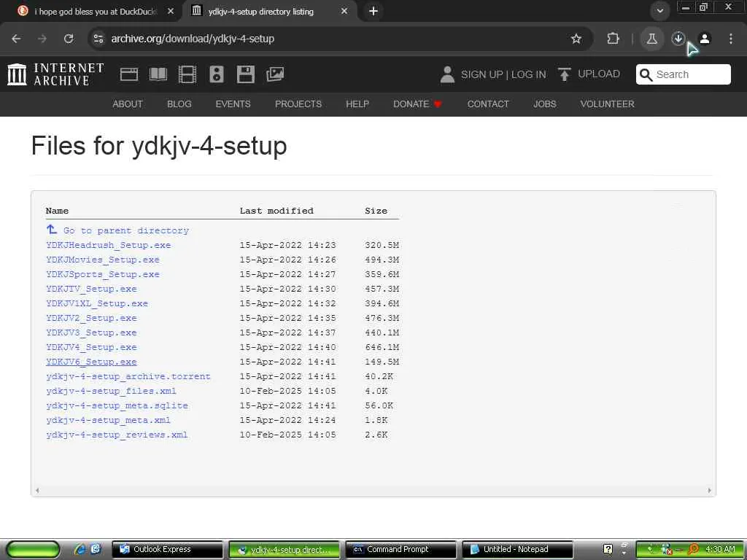
Task: Open the Chrome Labs flask icon
Action: pos(651,39)
